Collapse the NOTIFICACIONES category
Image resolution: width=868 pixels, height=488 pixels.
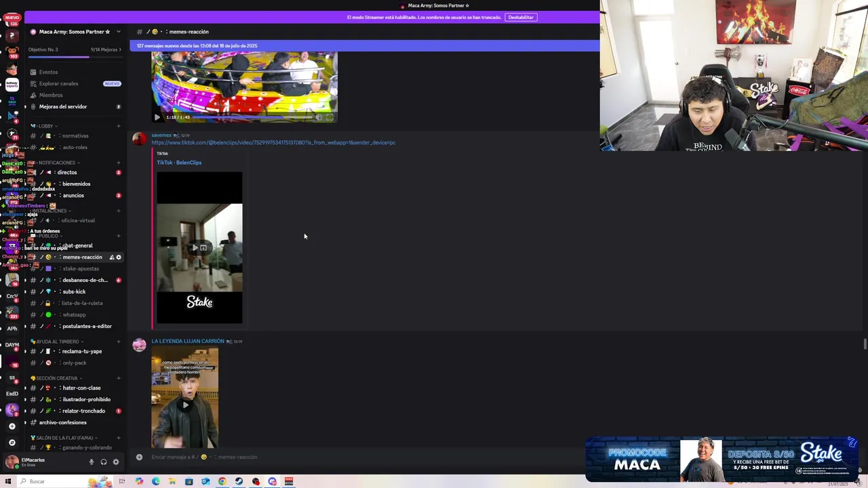pos(56,163)
